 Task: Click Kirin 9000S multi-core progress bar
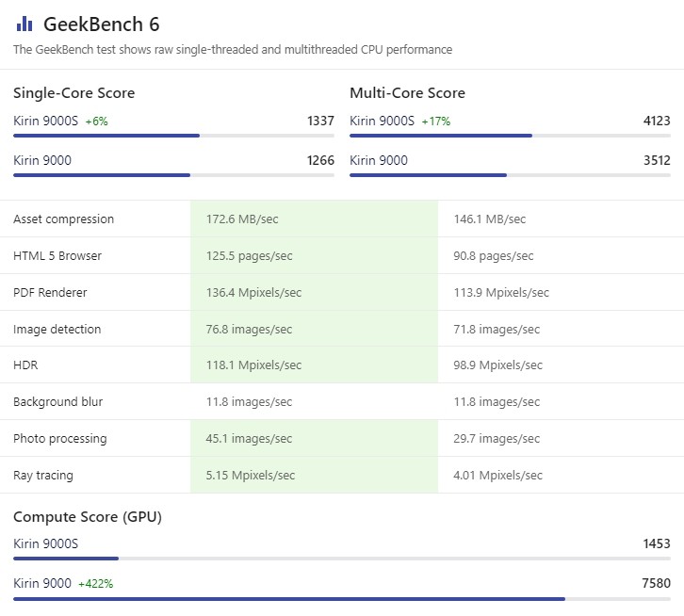(x=441, y=136)
